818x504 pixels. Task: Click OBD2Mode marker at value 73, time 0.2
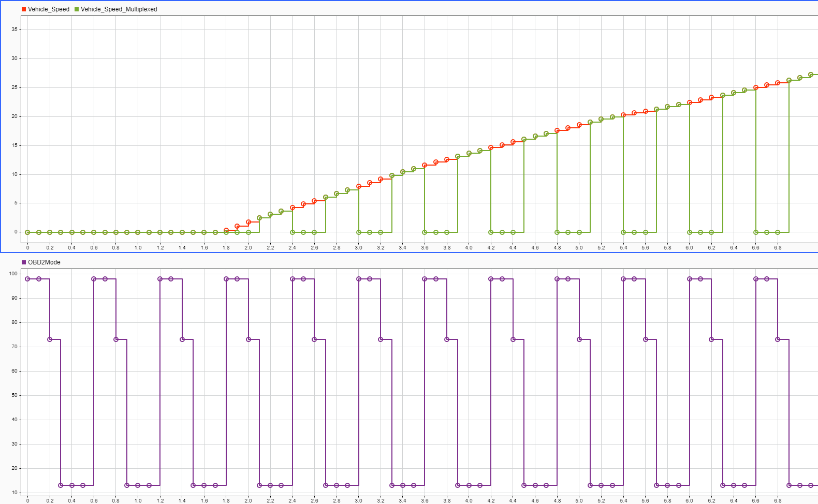50,339
